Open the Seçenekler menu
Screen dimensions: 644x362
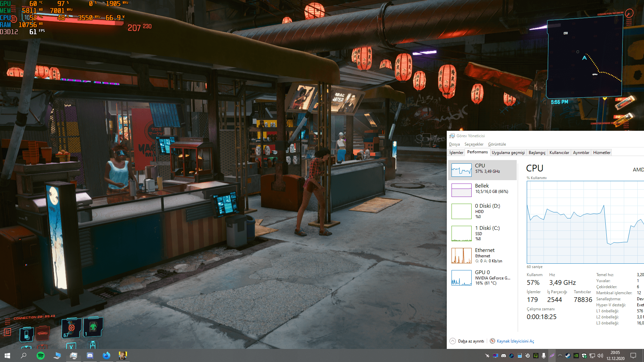tap(474, 144)
